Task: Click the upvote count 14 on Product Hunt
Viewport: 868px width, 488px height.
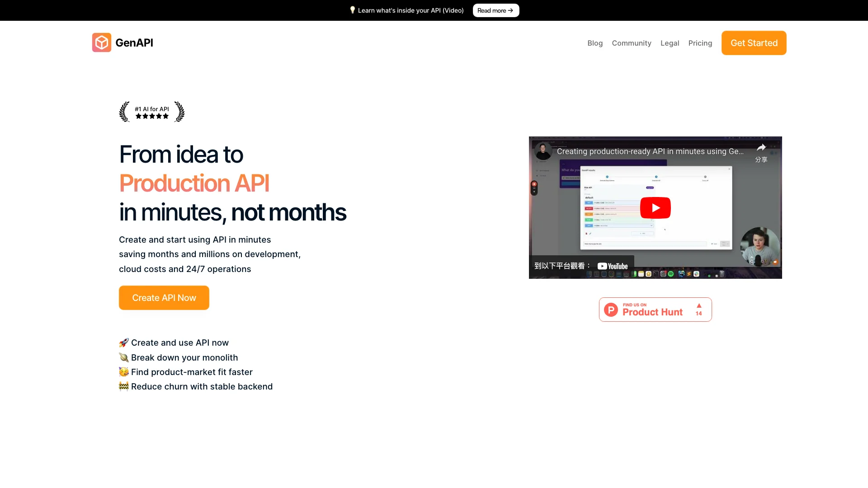Action: coord(698,313)
